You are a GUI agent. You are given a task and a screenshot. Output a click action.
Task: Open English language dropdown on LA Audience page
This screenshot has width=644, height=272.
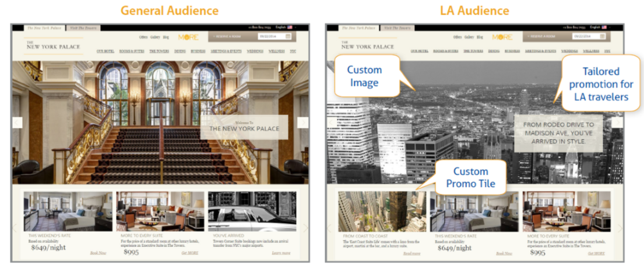tap(594, 27)
